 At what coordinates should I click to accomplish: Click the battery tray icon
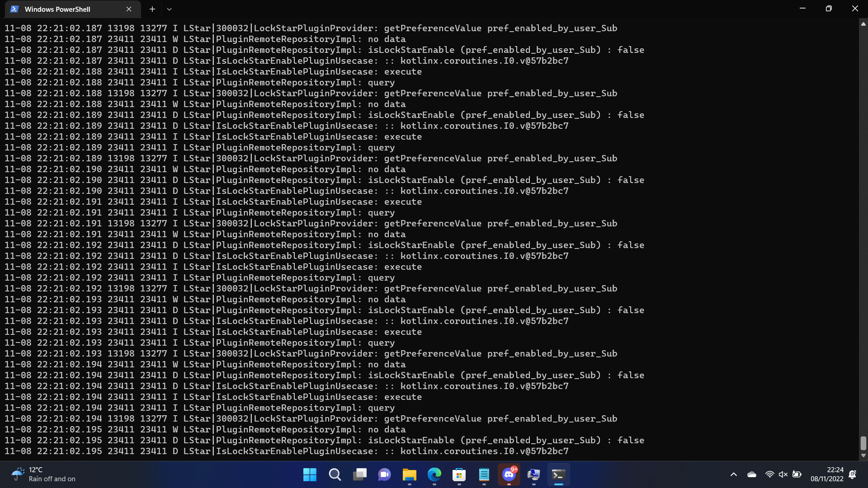click(x=797, y=474)
